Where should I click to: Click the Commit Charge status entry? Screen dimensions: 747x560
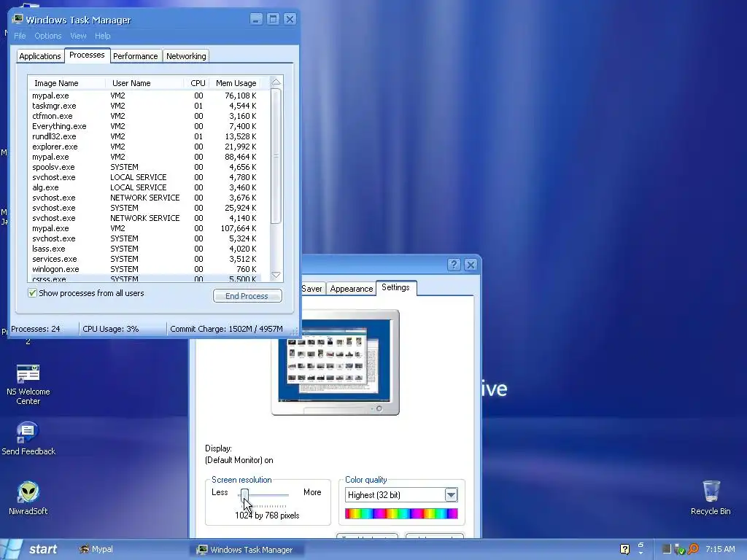click(228, 329)
